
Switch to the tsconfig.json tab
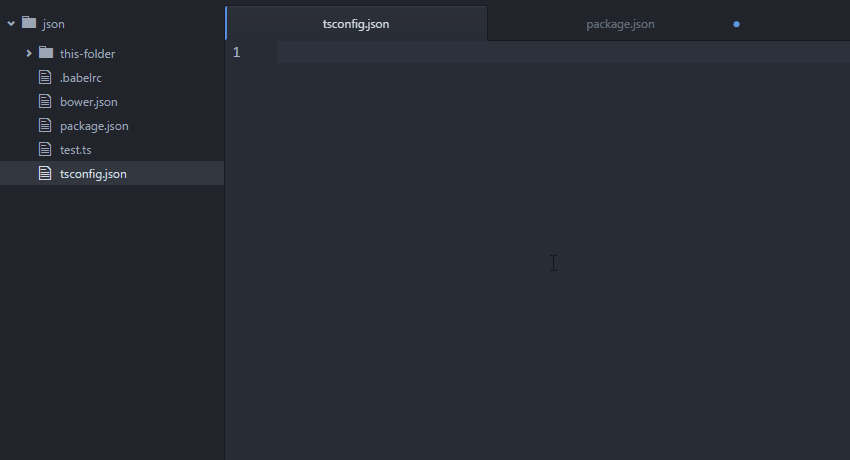coord(356,24)
